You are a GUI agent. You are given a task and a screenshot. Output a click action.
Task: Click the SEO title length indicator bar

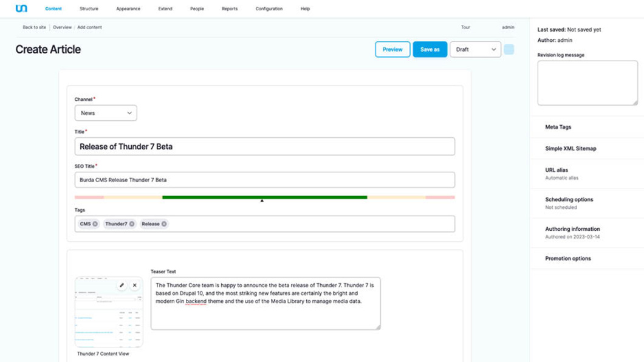point(264,197)
